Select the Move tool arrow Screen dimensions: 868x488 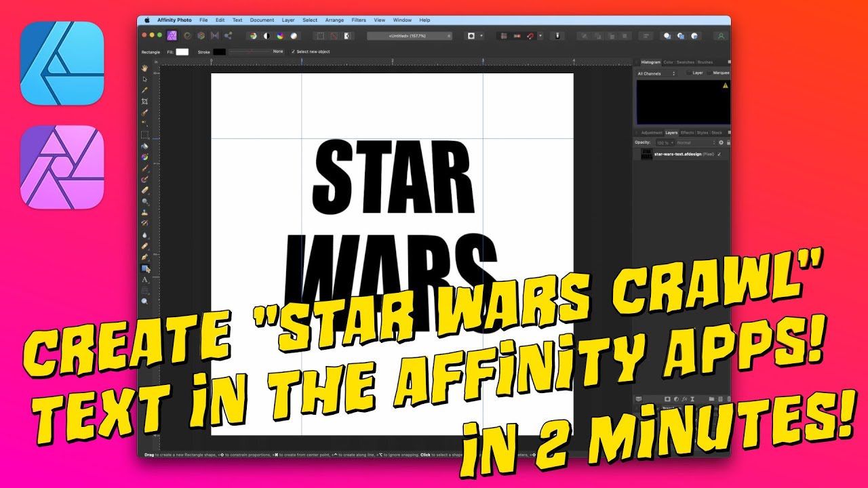(x=144, y=79)
